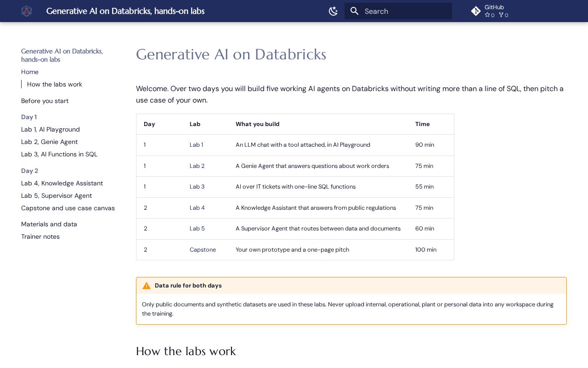Click the Data rule for both days title
The width and height of the screenshot is (588, 368).
pos(188,286)
